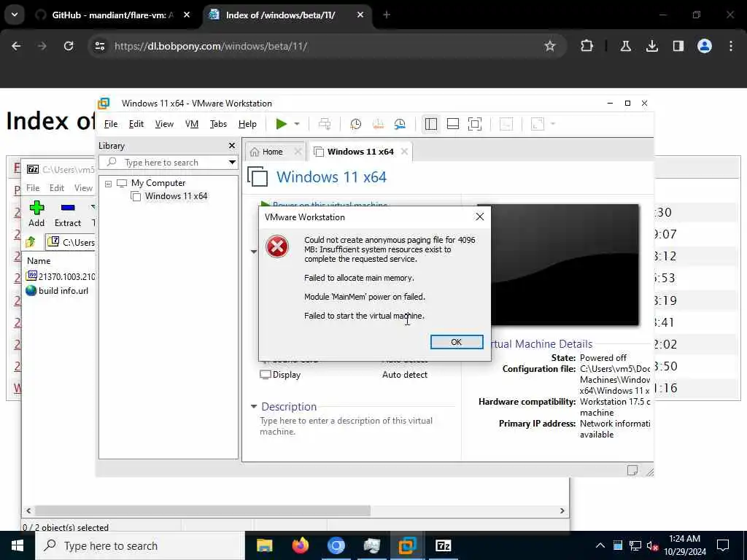Click OK in the VMware error dialog
Image resolution: width=747 pixels, height=560 pixels.
pyautogui.click(x=457, y=342)
